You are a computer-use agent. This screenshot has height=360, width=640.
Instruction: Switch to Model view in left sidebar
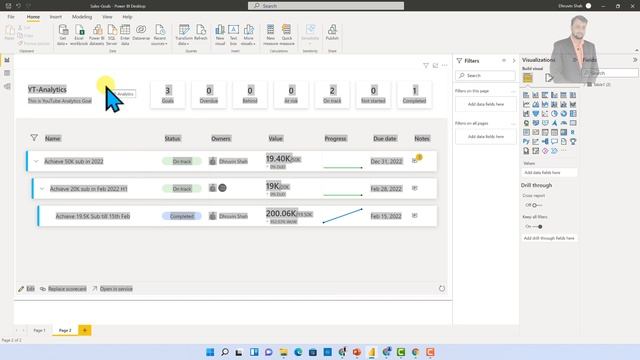pyautogui.click(x=7, y=86)
